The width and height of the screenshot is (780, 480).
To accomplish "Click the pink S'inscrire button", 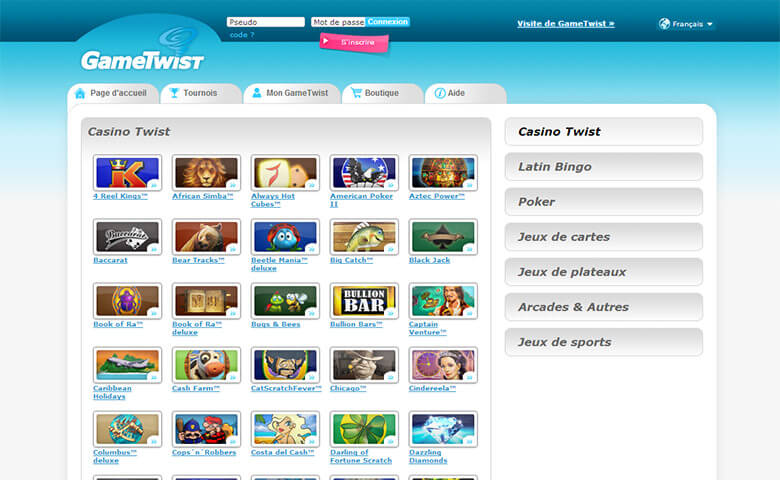I will (x=354, y=42).
